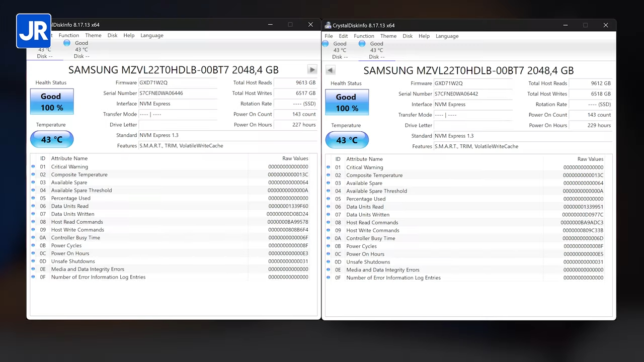
Task: Open the Theme menu in right window
Action: pyautogui.click(x=388, y=36)
